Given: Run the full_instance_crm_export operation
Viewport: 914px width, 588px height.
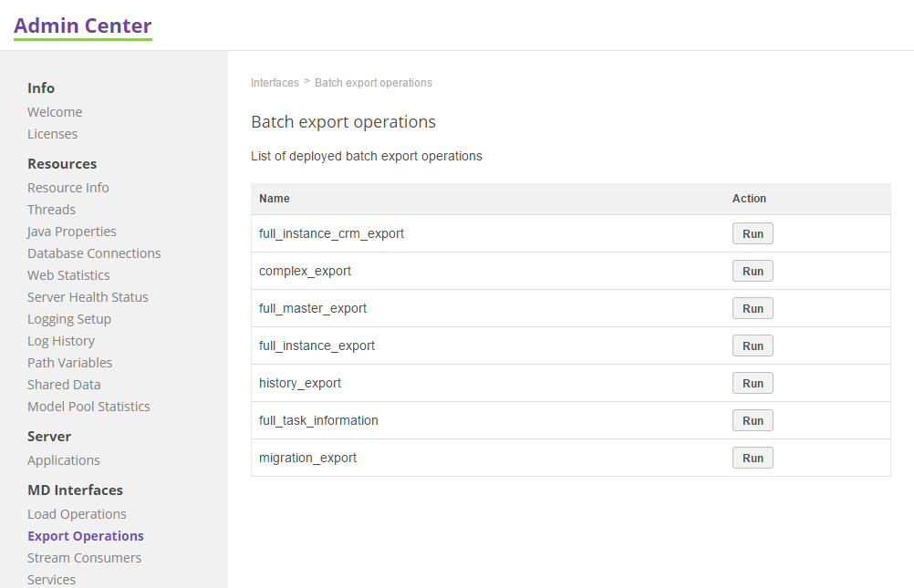Looking at the screenshot, I should pos(753,233).
